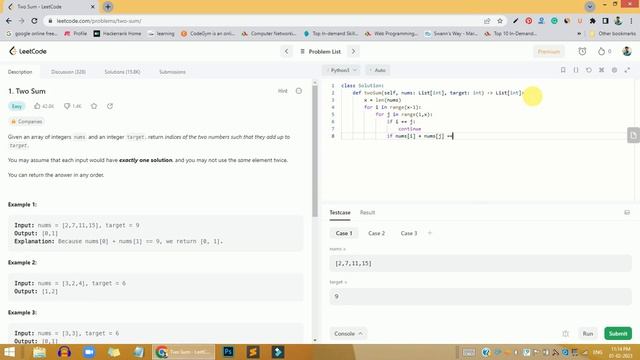Click the nums input field
The height and width of the screenshot is (360, 640).
480,263
